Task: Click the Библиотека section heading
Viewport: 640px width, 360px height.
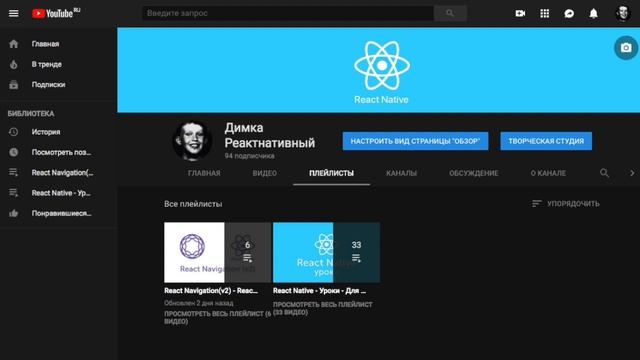Action: point(31,113)
